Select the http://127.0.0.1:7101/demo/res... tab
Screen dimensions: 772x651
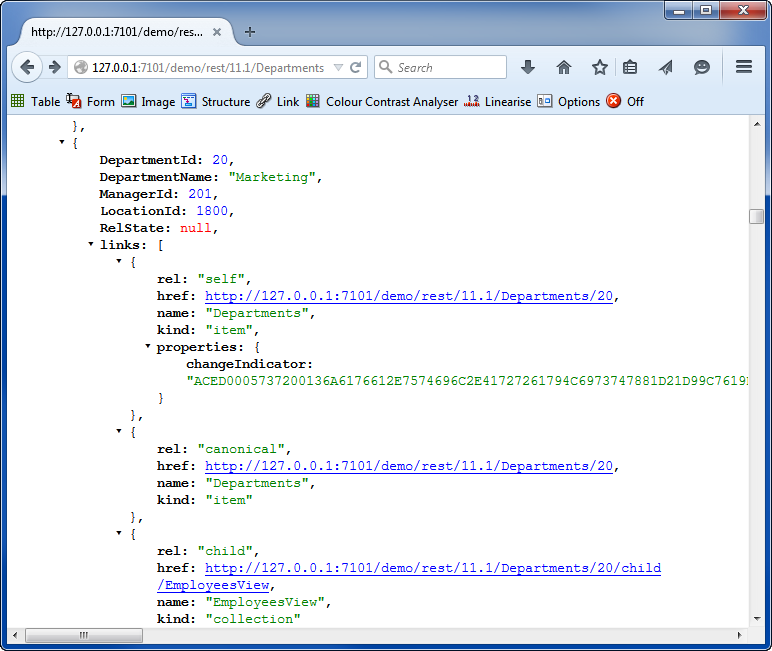(x=117, y=32)
